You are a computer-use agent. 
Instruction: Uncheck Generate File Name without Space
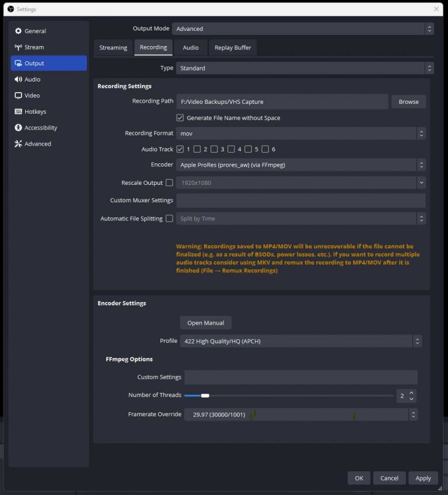click(180, 118)
